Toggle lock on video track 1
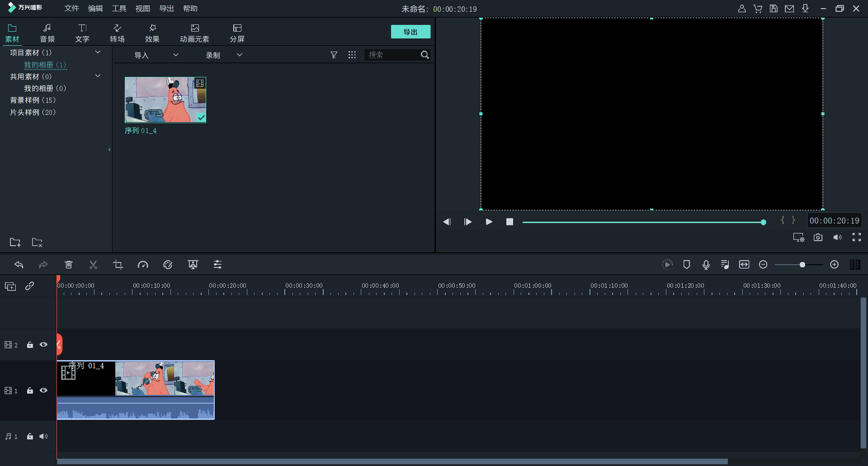868x466 pixels. click(30, 390)
